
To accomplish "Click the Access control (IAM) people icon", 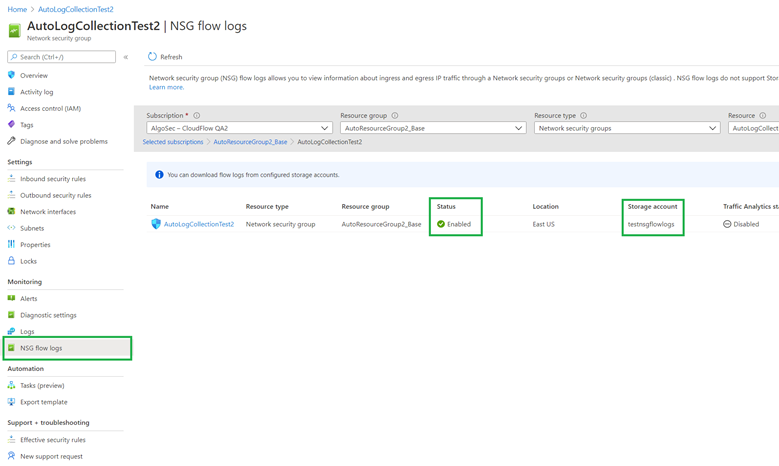I will click(x=11, y=108).
